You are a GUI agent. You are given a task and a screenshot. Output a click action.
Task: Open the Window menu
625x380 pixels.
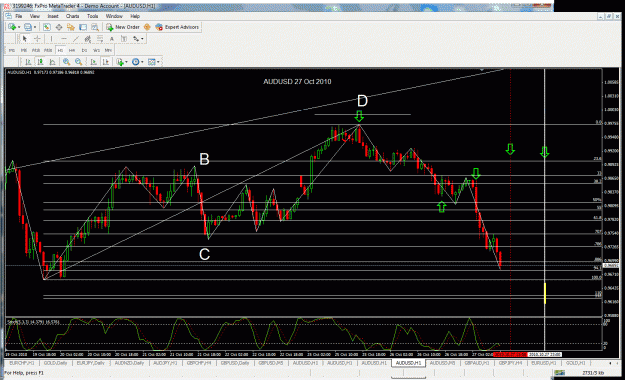114,16
